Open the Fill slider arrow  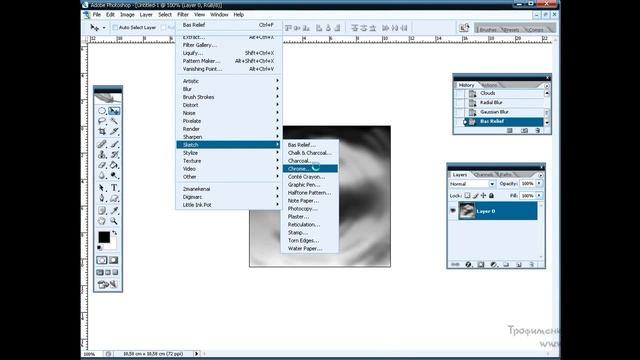(539, 196)
